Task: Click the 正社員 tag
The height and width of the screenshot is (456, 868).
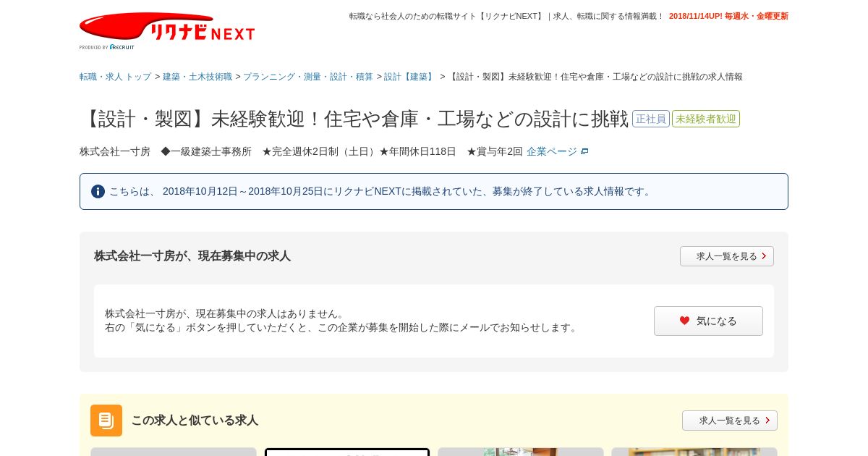Action: [x=651, y=119]
